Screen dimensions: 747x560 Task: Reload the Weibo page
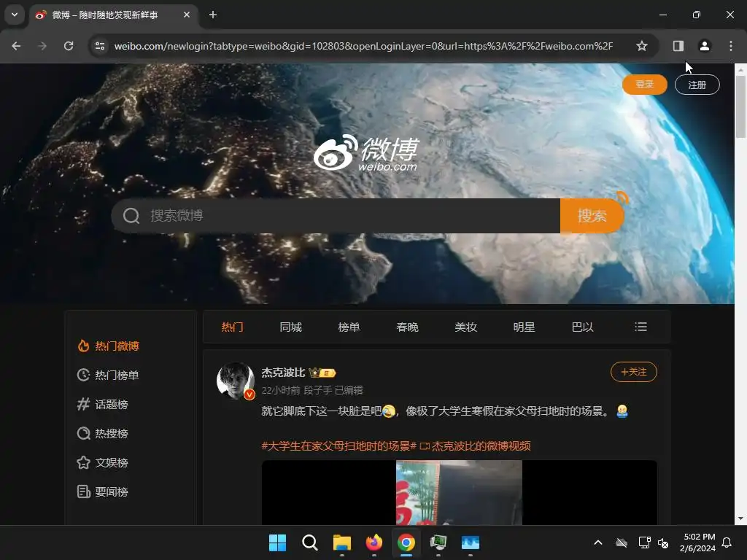point(69,46)
